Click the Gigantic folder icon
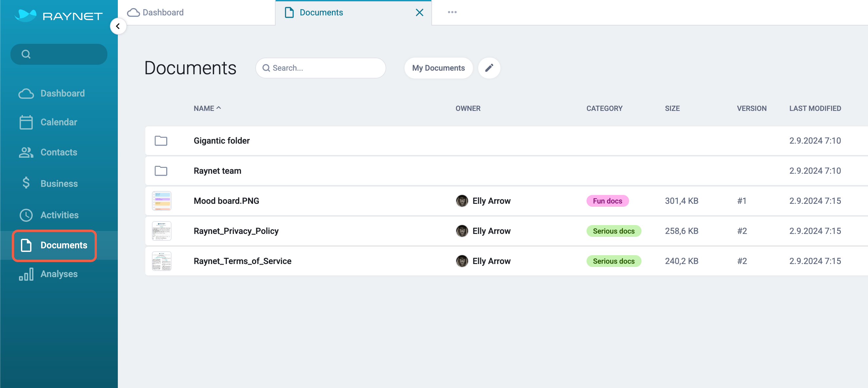 point(161,140)
